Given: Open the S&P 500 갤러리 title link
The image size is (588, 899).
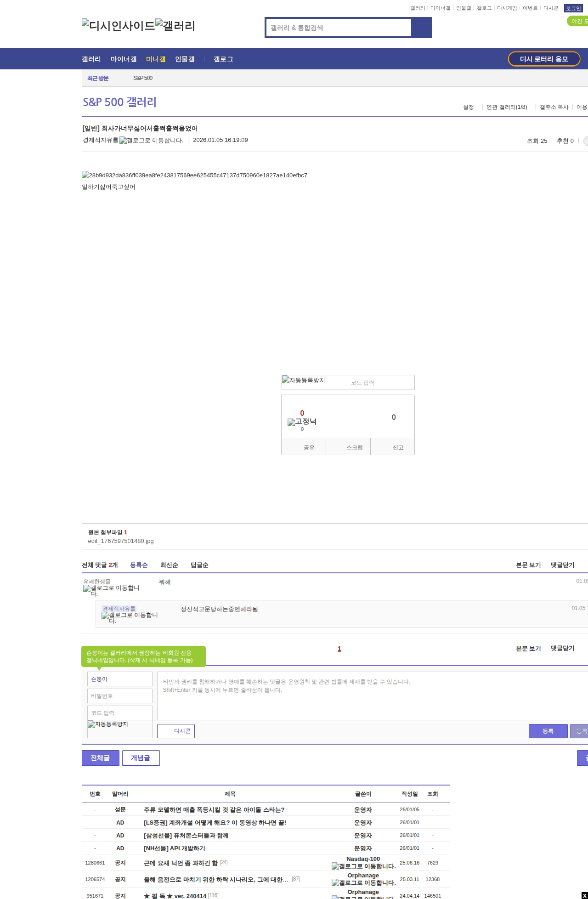Looking at the screenshot, I should pos(119,102).
